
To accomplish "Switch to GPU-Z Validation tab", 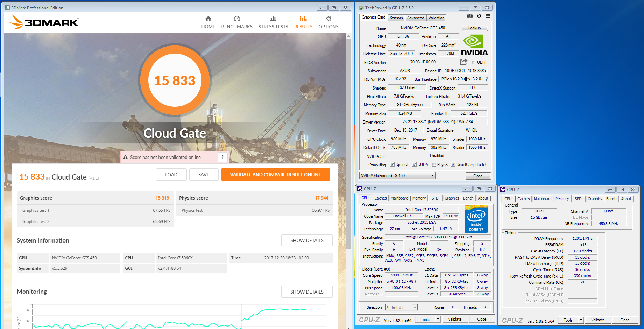I will [437, 18].
